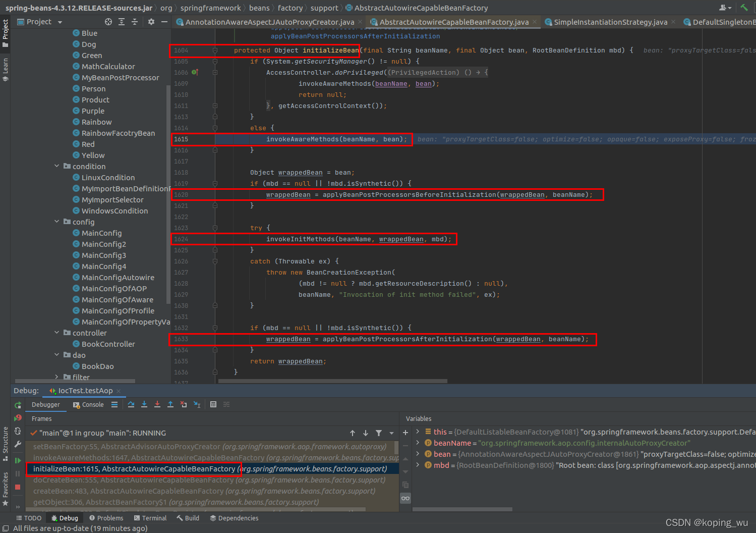Click the build hammer icon at top right
This screenshot has height=533, width=756.
(x=744, y=8)
